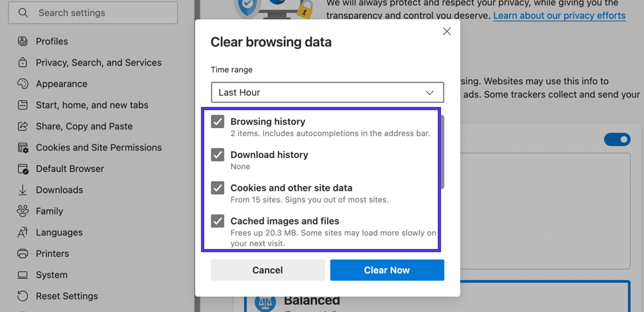Click the Appearance palette icon

click(23, 84)
